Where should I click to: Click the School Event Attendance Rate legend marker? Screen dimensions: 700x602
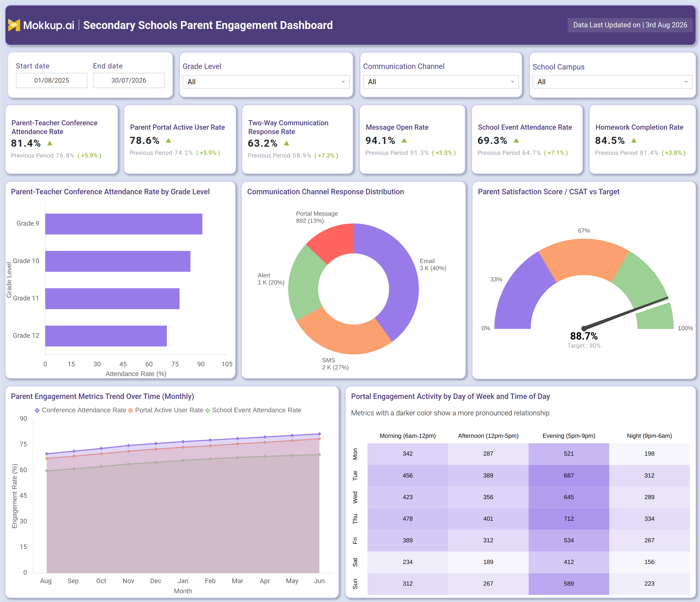pyautogui.click(x=208, y=410)
